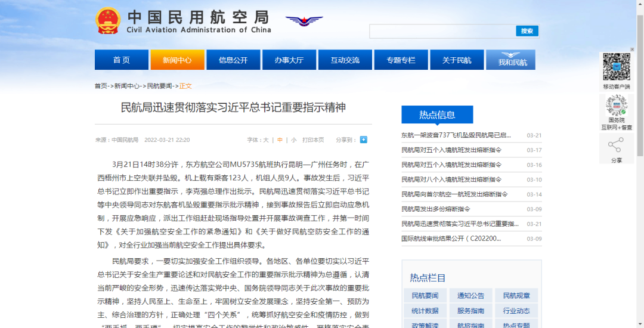This screenshot has height=328, width=644.
Task: Click the article title heading
Action: (233, 107)
